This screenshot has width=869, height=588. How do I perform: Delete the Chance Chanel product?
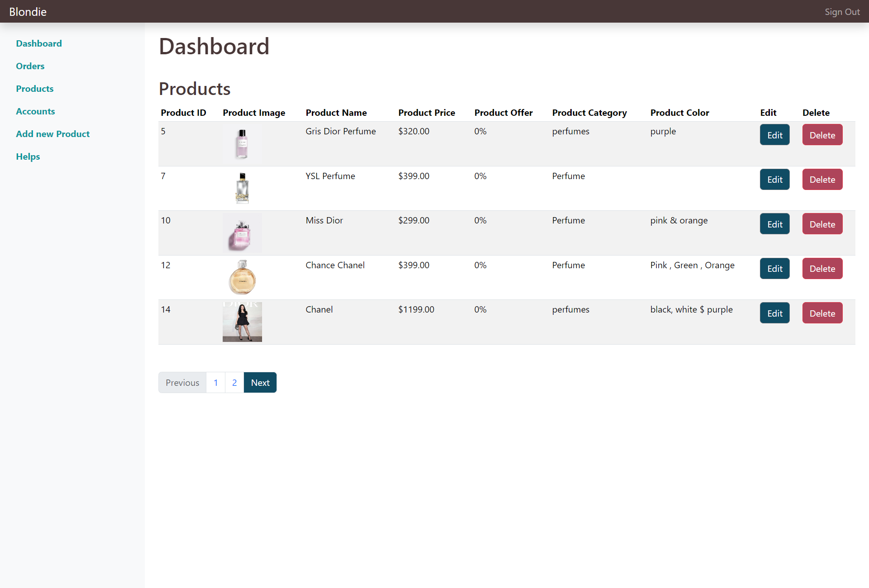pyautogui.click(x=822, y=269)
